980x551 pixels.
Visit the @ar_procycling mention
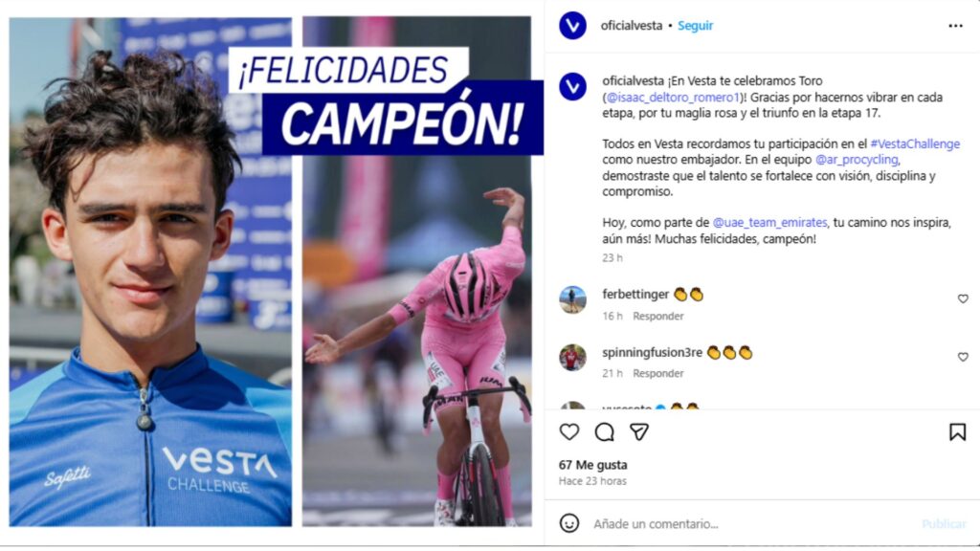coord(857,160)
